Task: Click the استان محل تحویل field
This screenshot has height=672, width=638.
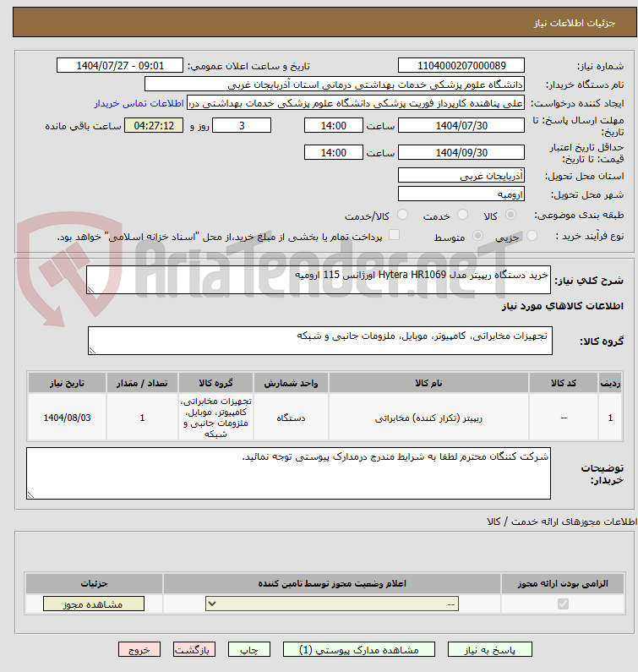Action: point(461,175)
